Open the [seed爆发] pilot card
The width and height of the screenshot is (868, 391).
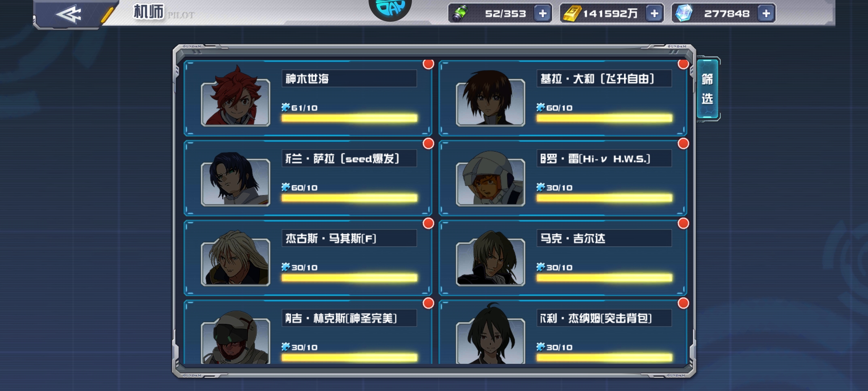[308, 178]
